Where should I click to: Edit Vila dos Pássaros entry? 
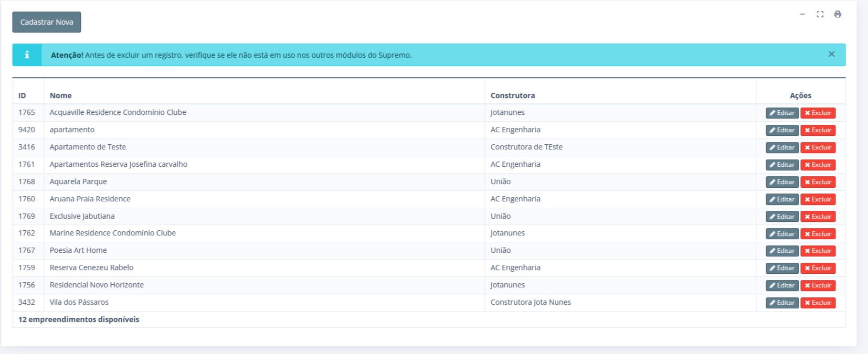[782, 303]
